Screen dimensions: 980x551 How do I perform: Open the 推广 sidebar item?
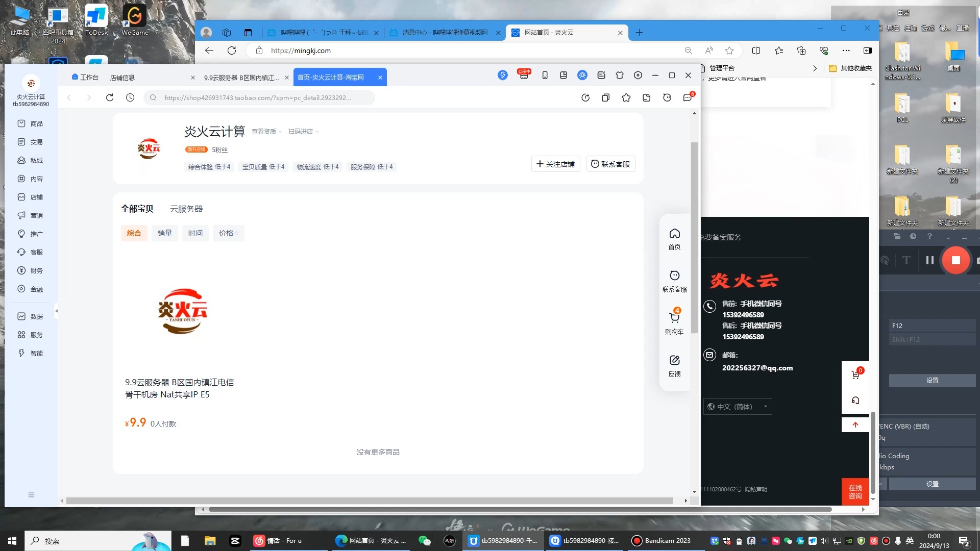pyautogui.click(x=30, y=234)
